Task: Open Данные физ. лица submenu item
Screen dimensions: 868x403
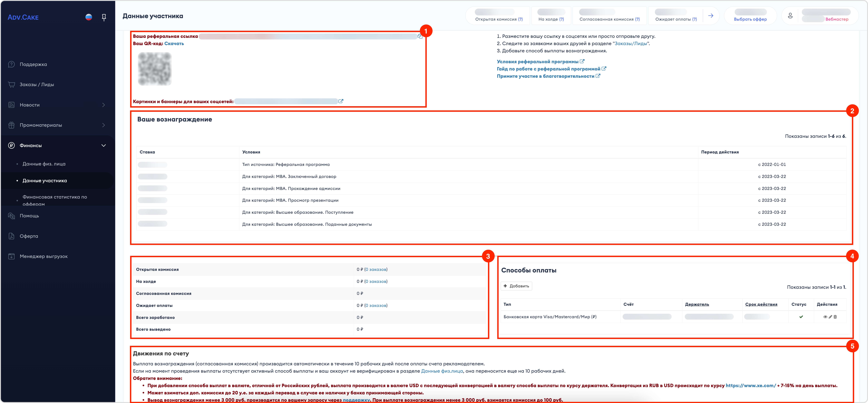Action: tap(44, 164)
